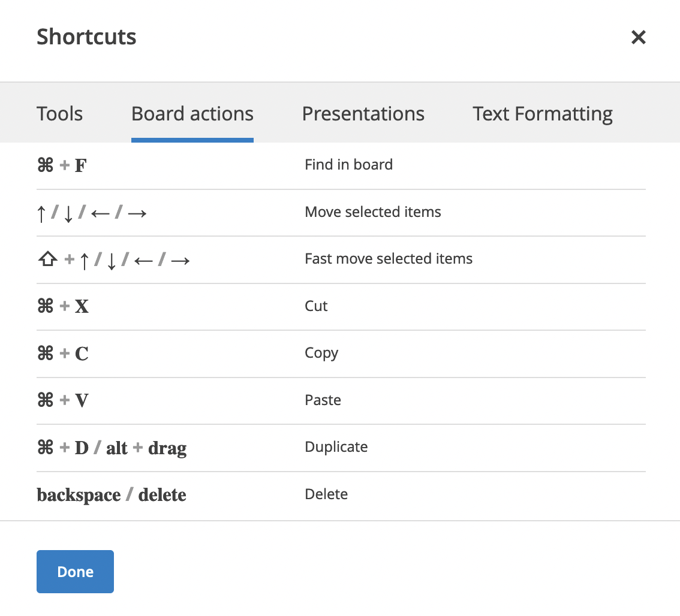Click the command icon in the Paste row
The width and height of the screenshot is (680, 616).
(x=45, y=400)
